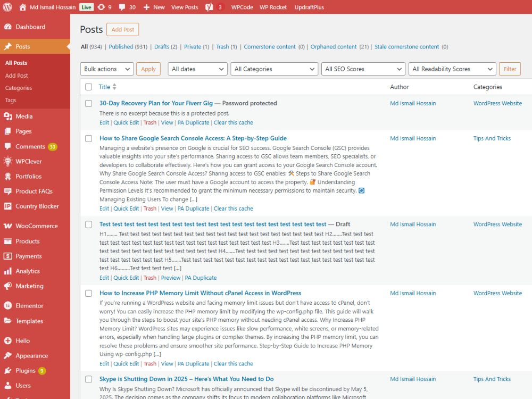Screen dimensions: 532x399
Task: Click the Appearance paintbrush icon
Action: pyautogui.click(x=8, y=355)
